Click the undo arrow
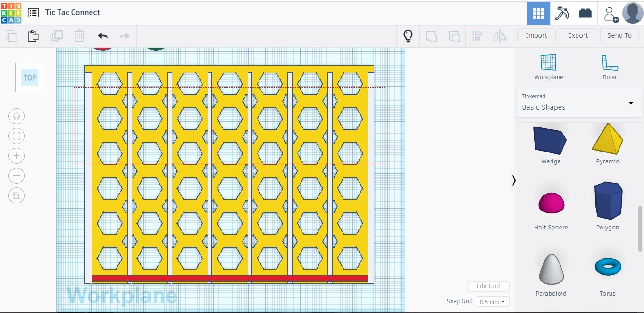The height and width of the screenshot is (313, 644). (x=102, y=36)
